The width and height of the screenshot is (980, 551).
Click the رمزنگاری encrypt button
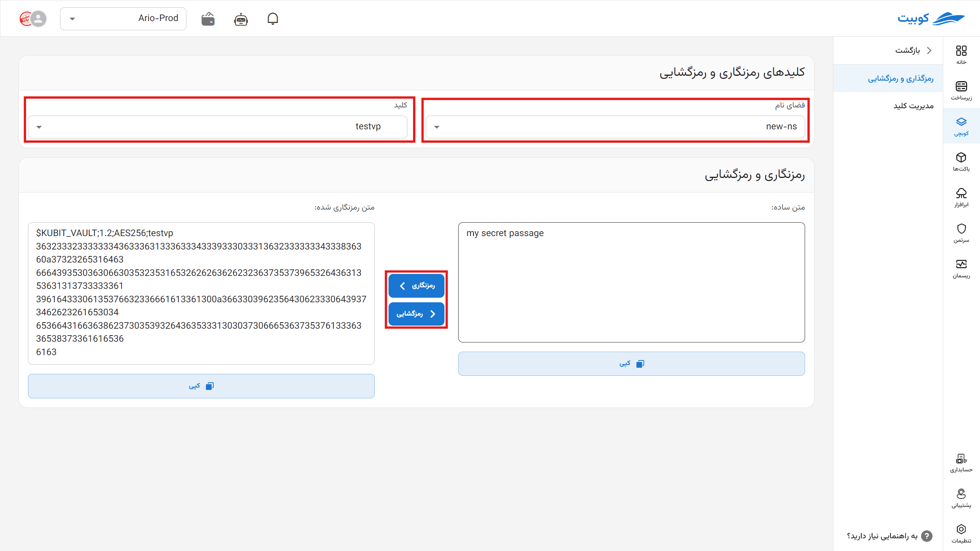(x=416, y=286)
